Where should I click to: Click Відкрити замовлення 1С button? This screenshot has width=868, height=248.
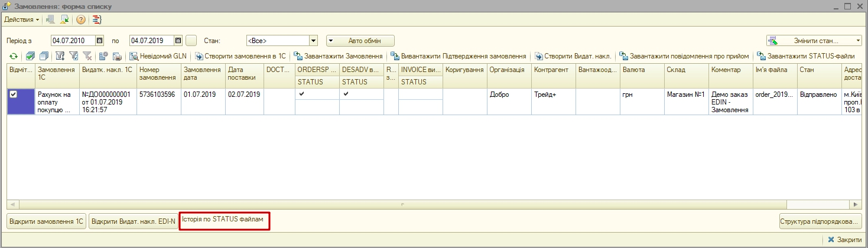(x=47, y=221)
